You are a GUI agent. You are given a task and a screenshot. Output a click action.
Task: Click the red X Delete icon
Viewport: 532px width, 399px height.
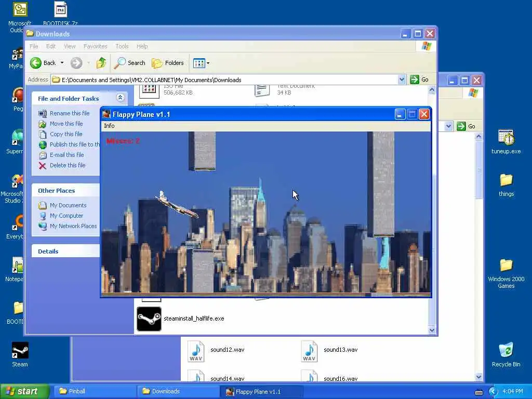43,166
